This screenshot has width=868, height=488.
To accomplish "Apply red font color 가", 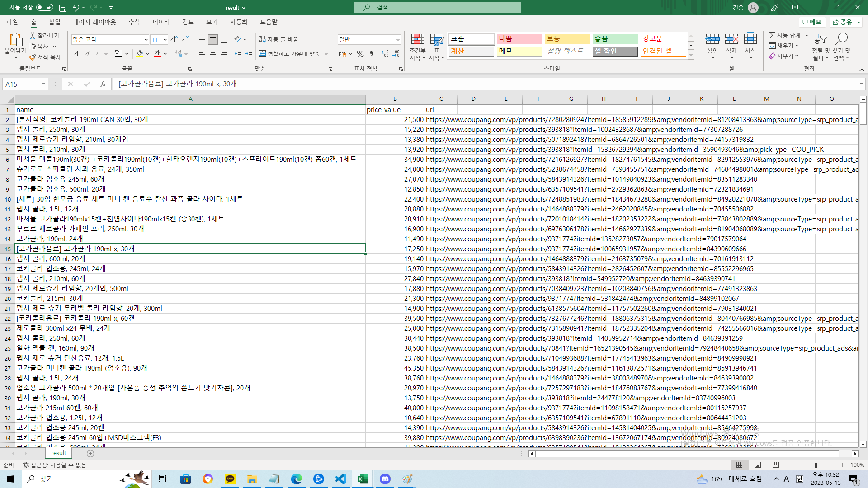I will [x=157, y=54].
